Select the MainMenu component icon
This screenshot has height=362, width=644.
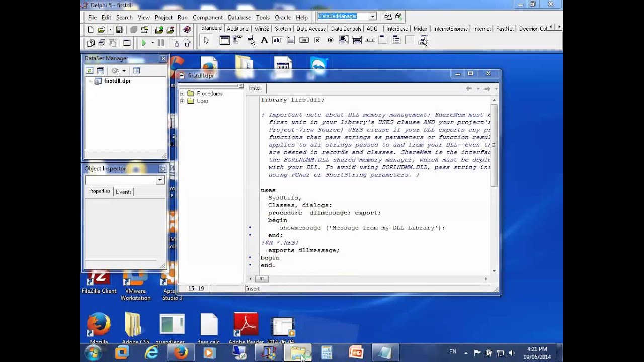[238, 41]
